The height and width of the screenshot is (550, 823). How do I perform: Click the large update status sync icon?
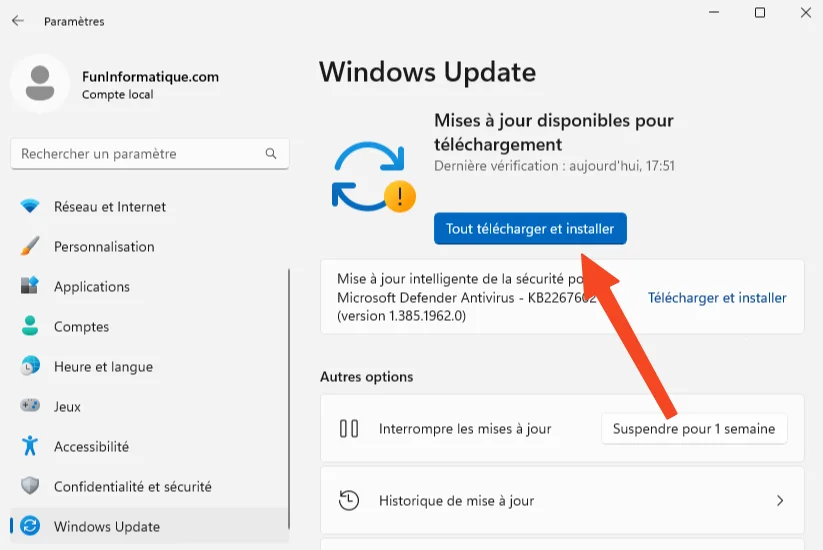tap(373, 177)
